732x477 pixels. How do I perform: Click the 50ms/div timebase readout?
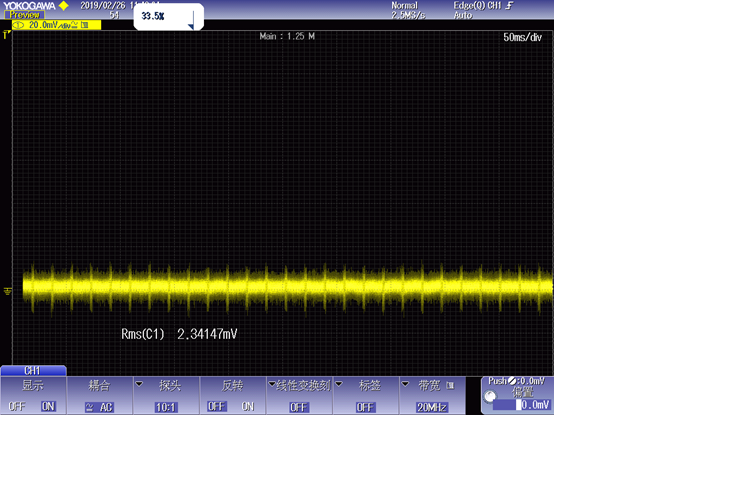pyautogui.click(x=522, y=37)
